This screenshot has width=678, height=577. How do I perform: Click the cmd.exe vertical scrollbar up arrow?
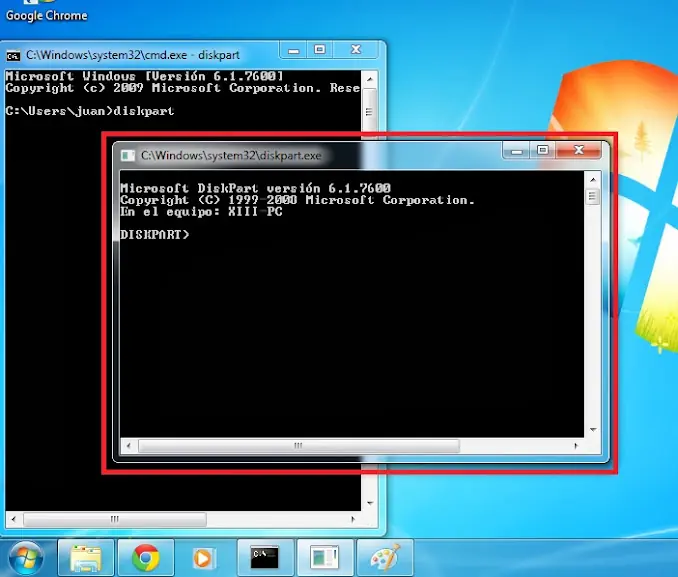(370, 80)
